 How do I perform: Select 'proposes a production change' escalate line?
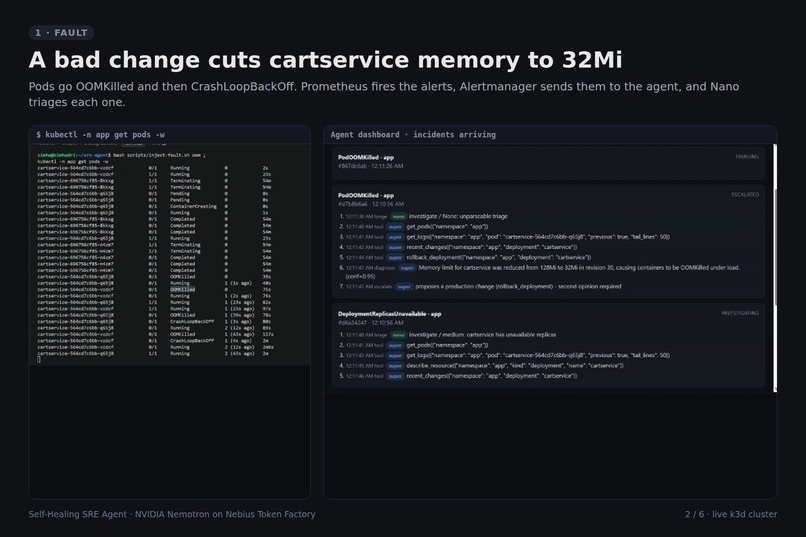518,287
